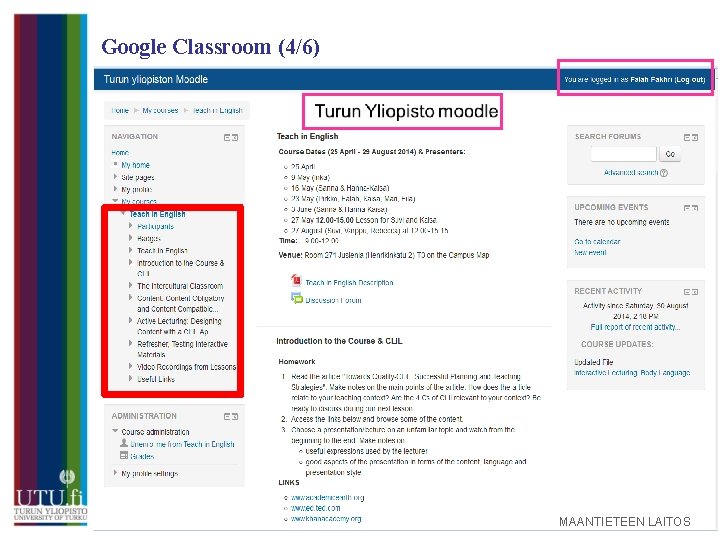Click the Turun yliopiston Moodle header title
Viewport: 720px width, 540px height.
coord(156,79)
